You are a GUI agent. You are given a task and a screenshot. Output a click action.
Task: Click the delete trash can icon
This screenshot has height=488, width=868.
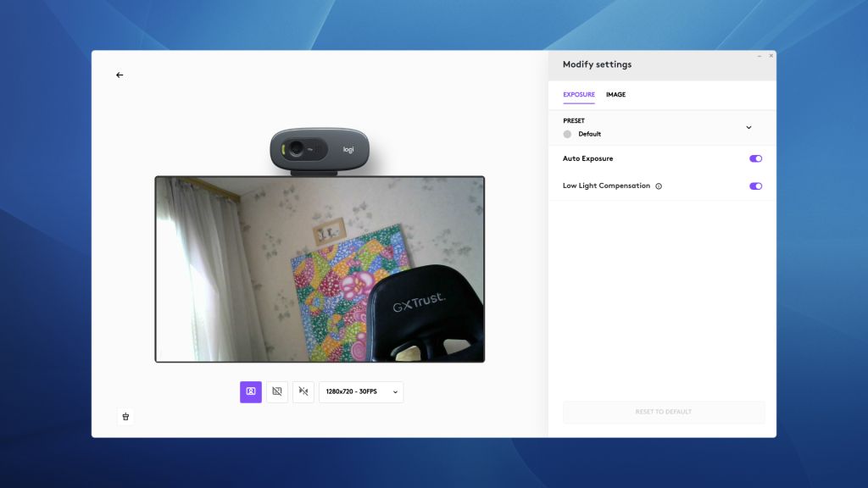click(x=125, y=417)
